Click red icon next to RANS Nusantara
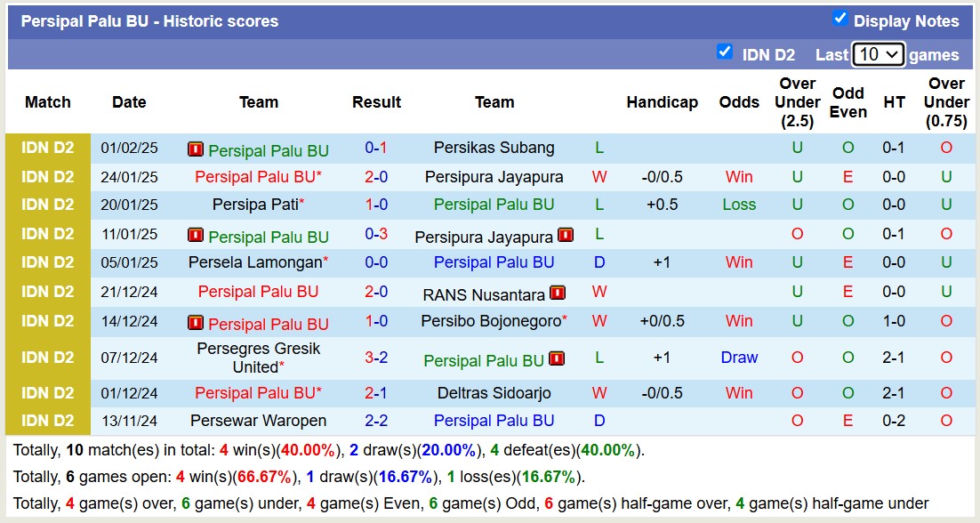 coord(558,293)
